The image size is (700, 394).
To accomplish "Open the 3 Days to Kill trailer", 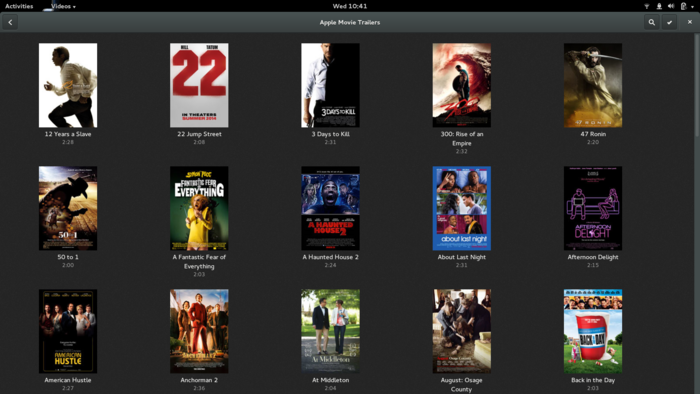I will (330, 85).
